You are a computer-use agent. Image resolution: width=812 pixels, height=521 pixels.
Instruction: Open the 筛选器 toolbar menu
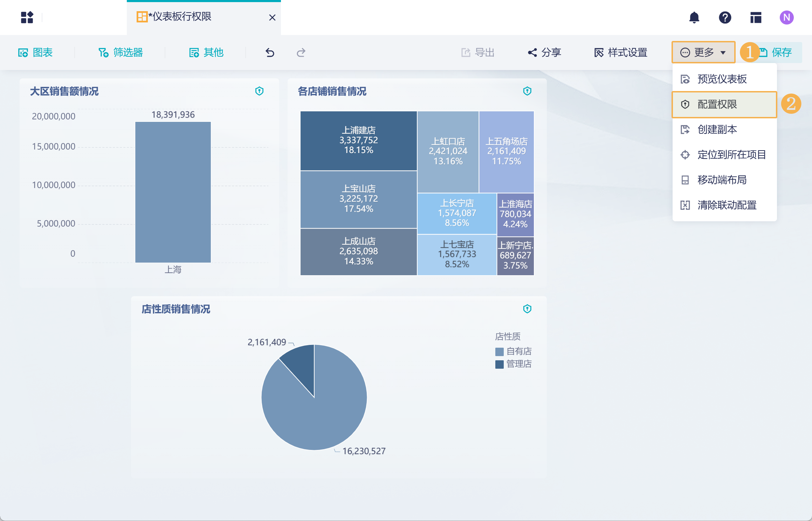coord(121,53)
